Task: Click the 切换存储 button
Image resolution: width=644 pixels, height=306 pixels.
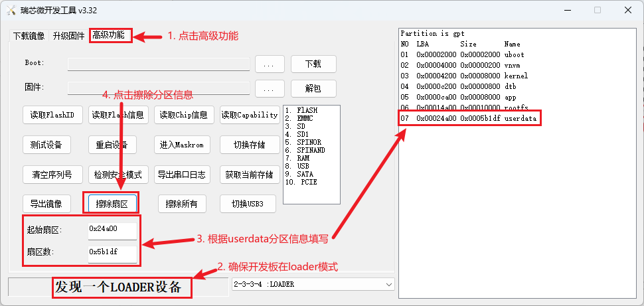Action: (x=250, y=145)
